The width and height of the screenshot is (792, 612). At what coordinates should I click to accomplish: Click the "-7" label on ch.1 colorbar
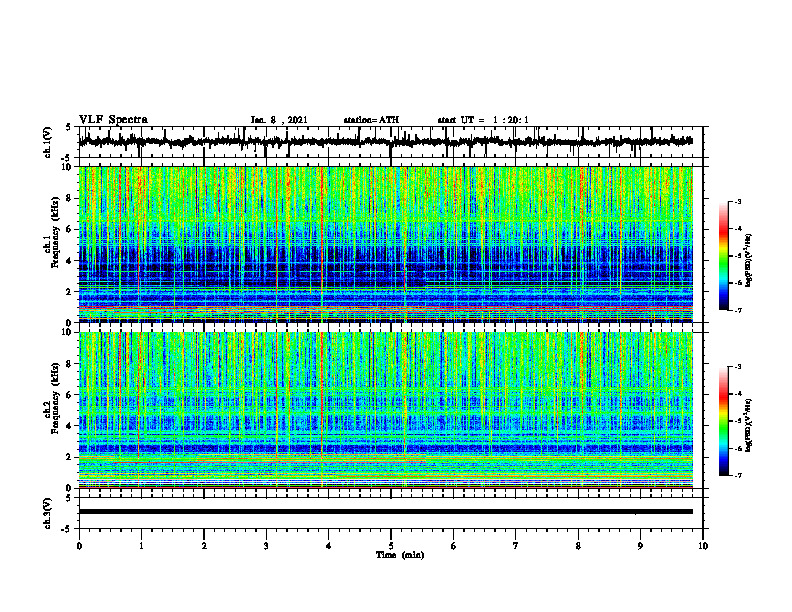[737, 310]
